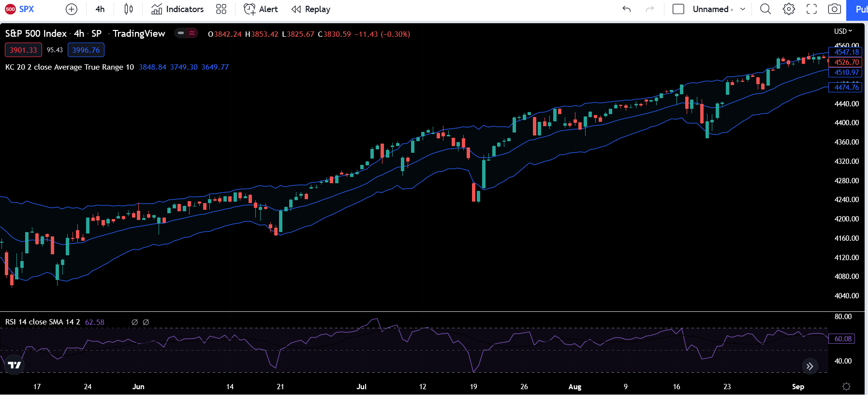Create a new Alert

tap(261, 9)
